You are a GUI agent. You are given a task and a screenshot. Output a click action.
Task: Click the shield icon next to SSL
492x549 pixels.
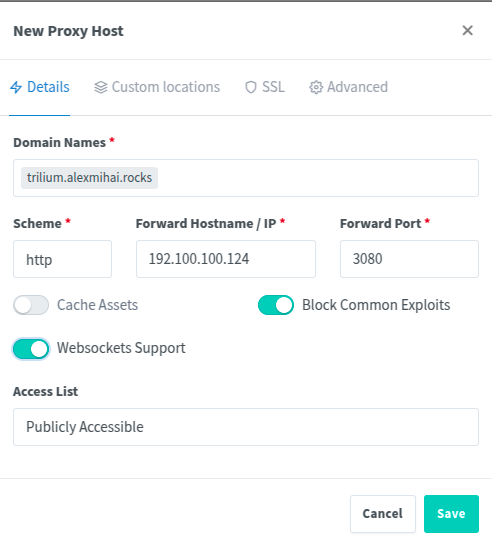(x=251, y=87)
